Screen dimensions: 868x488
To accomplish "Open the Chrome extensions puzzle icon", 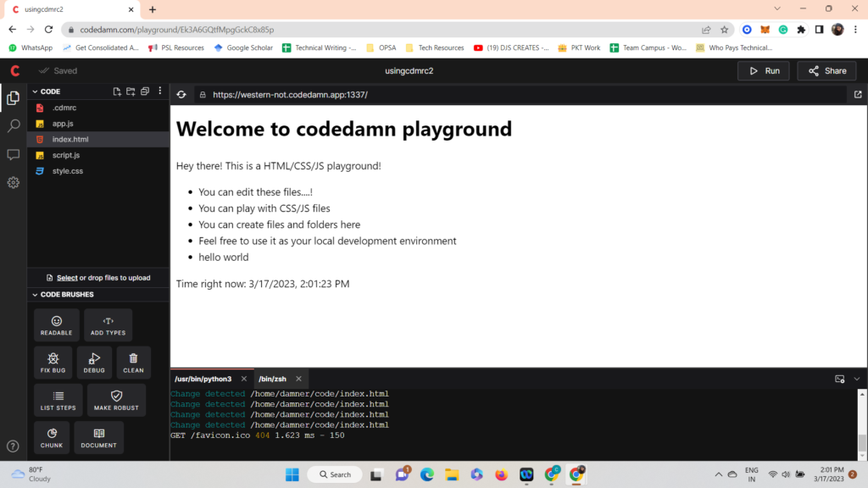I will [801, 30].
